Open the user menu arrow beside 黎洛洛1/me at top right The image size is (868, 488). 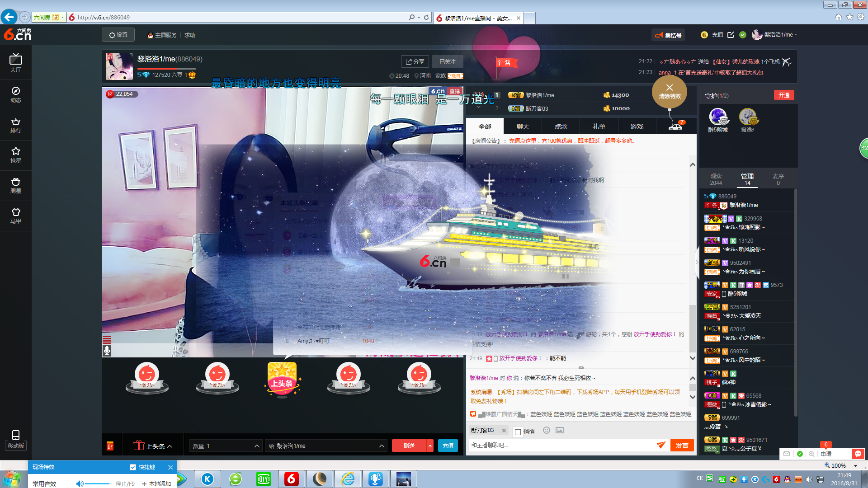[796, 35]
